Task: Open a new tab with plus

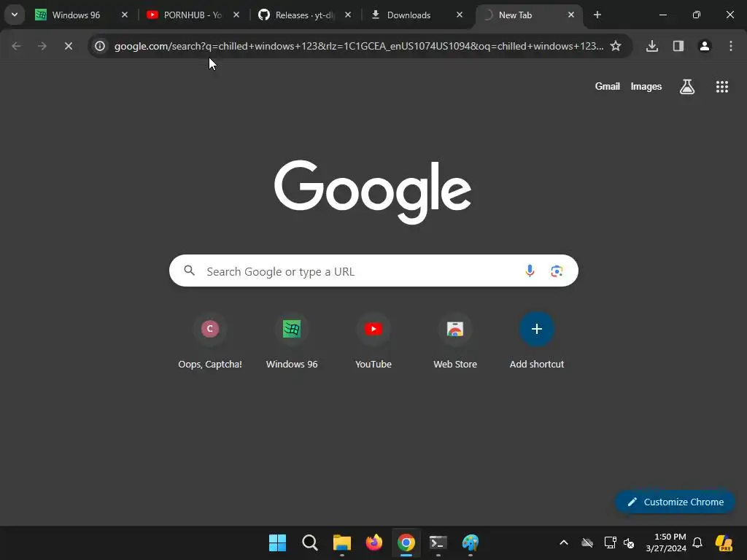Action: click(597, 15)
